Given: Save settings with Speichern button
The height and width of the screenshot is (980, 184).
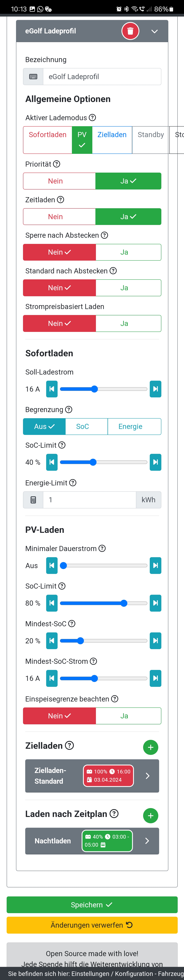Looking at the screenshot, I should click(x=92, y=905).
